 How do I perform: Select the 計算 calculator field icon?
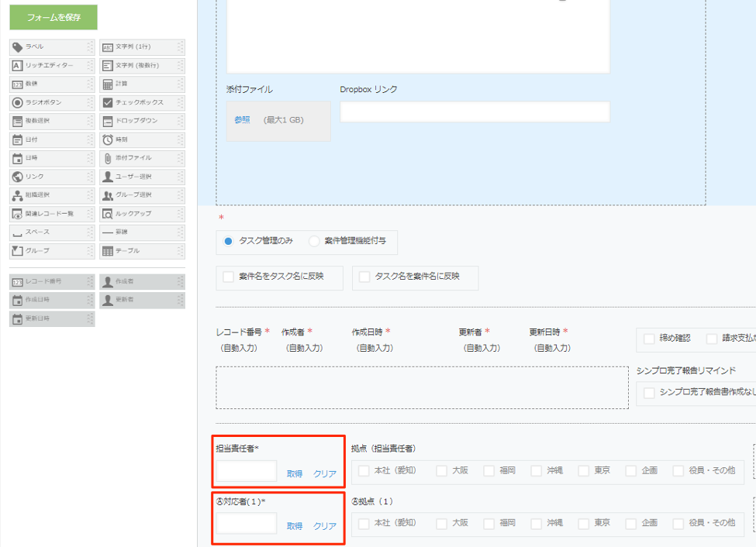coord(108,84)
